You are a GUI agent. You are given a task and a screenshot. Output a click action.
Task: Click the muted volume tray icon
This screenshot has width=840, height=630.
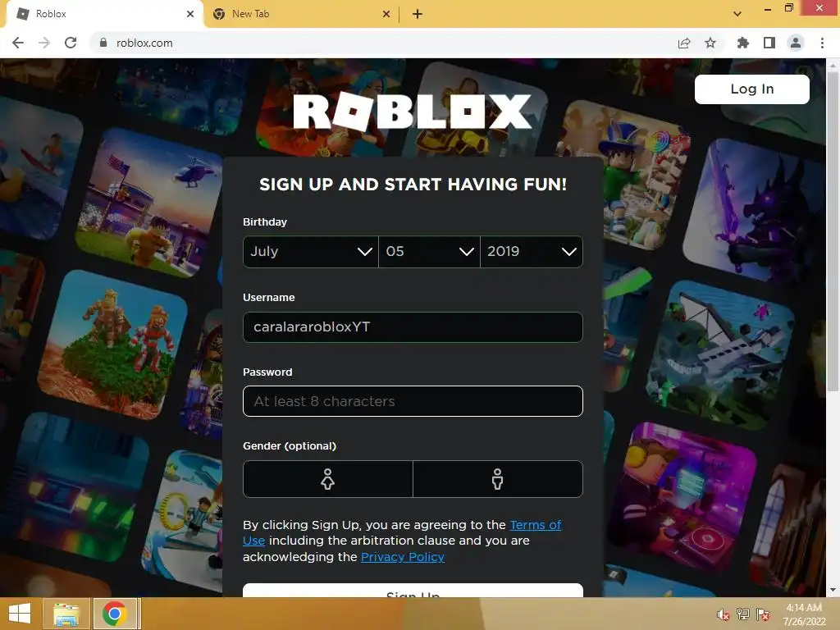pyautogui.click(x=724, y=614)
